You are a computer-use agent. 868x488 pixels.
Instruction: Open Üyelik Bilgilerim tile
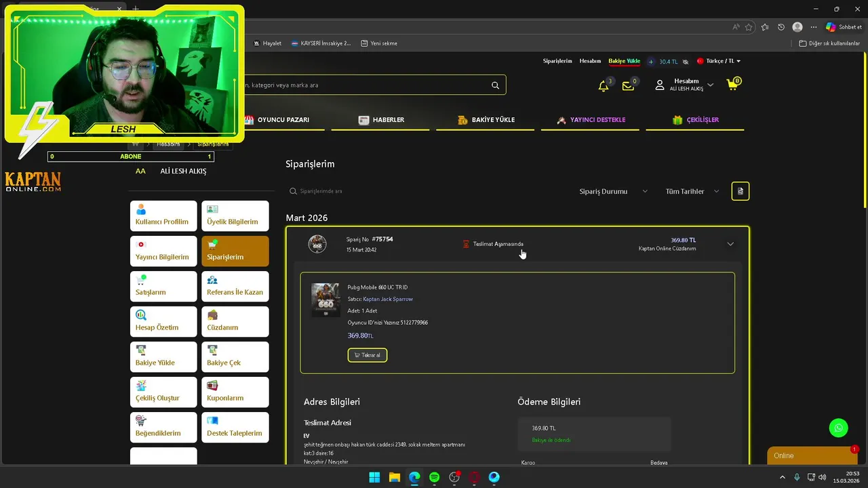[235, 216]
